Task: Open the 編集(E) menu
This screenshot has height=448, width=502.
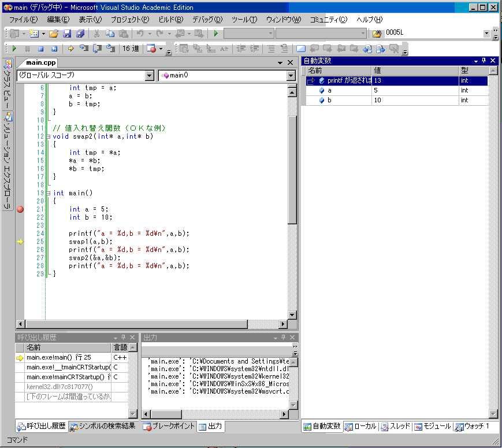Action: [x=58, y=20]
